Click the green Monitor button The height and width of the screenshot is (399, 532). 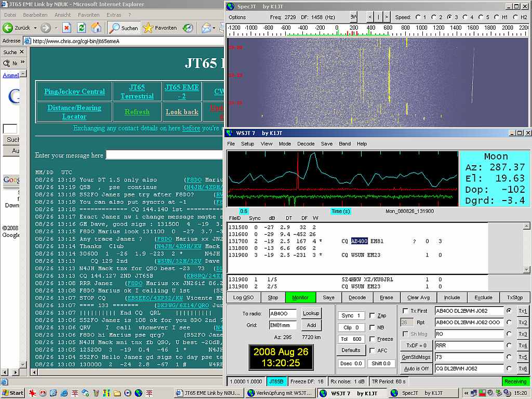(x=300, y=298)
